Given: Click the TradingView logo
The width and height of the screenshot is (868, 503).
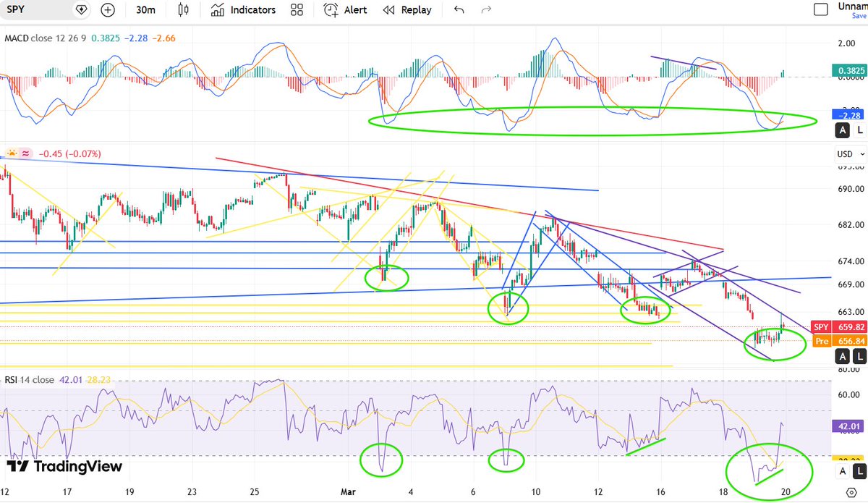Looking at the screenshot, I should pyautogui.click(x=64, y=467).
